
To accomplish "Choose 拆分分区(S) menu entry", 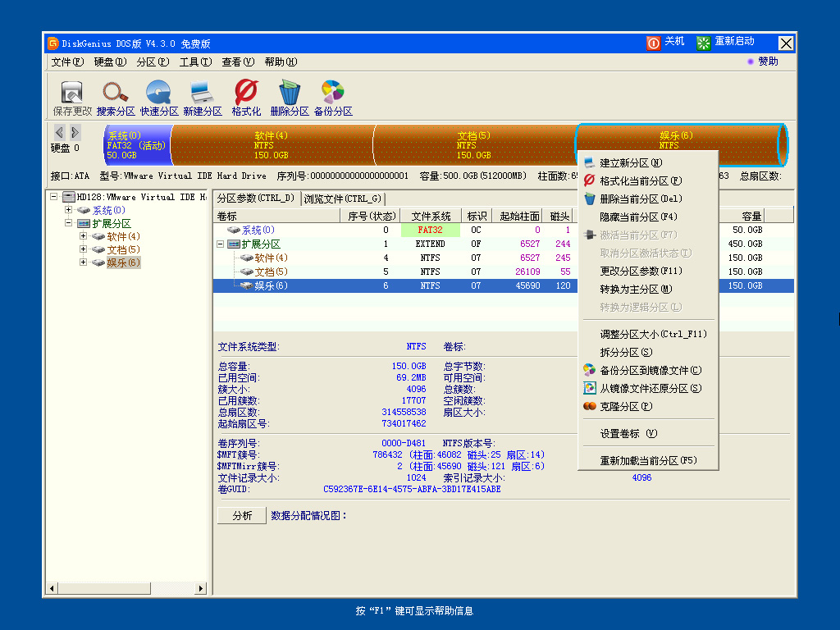I will point(648,353).
